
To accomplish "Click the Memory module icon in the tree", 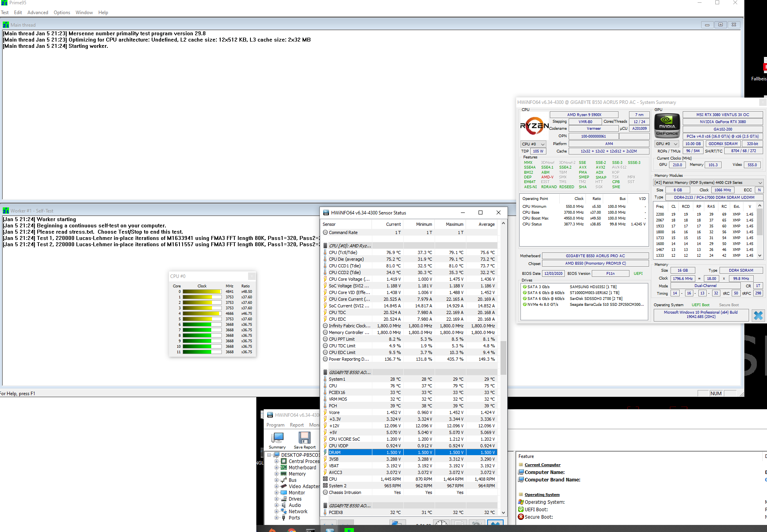I will tap(284, 474).
